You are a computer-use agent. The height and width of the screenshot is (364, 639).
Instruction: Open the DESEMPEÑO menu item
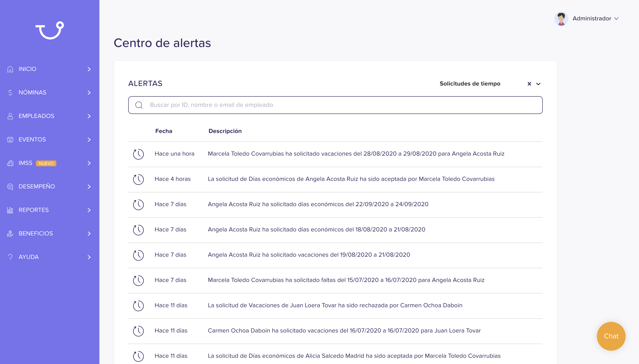point(37,186)
